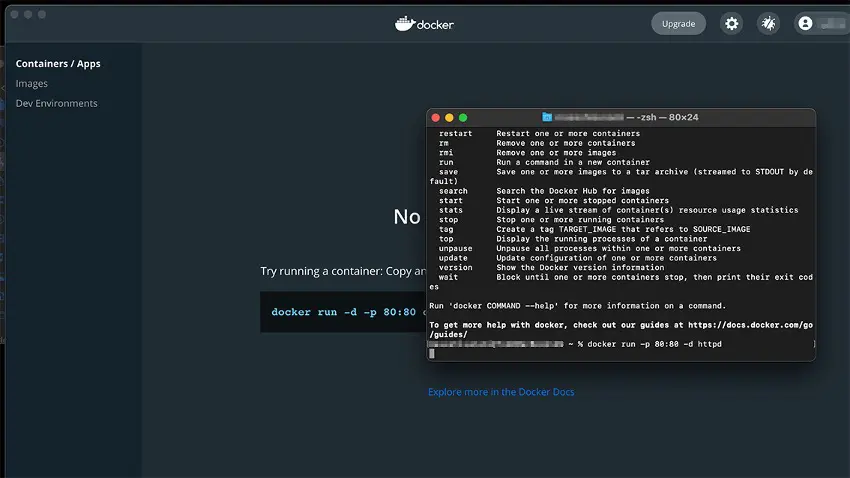Click the Upgrade button

678,23
